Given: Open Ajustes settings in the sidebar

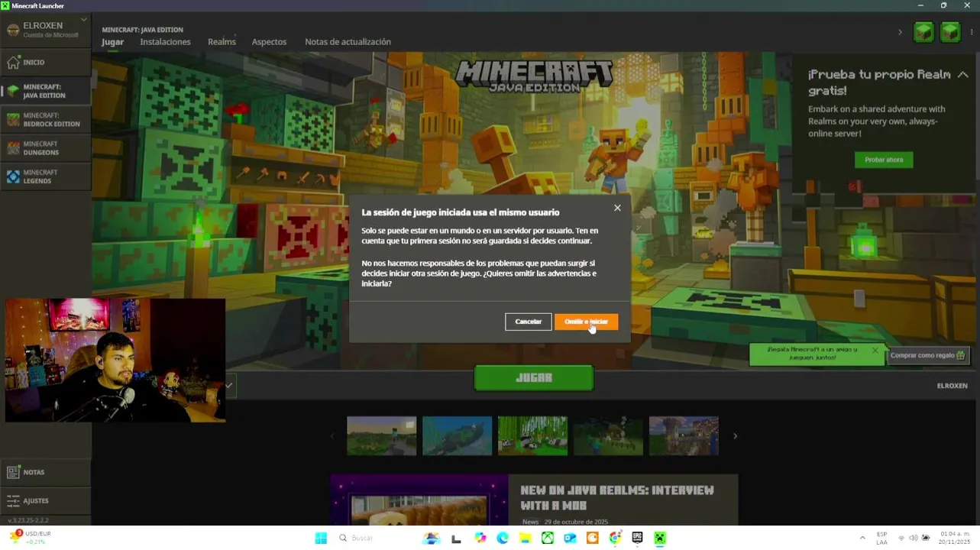Looking at the screenshot, I should click(45, 500).
